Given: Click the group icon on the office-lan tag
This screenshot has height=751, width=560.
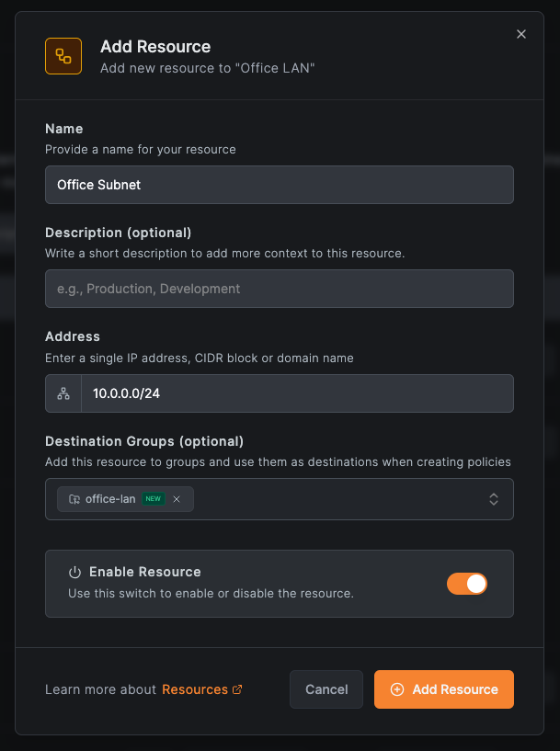Looking at the screenshot, I should click(x=74, y=499).
